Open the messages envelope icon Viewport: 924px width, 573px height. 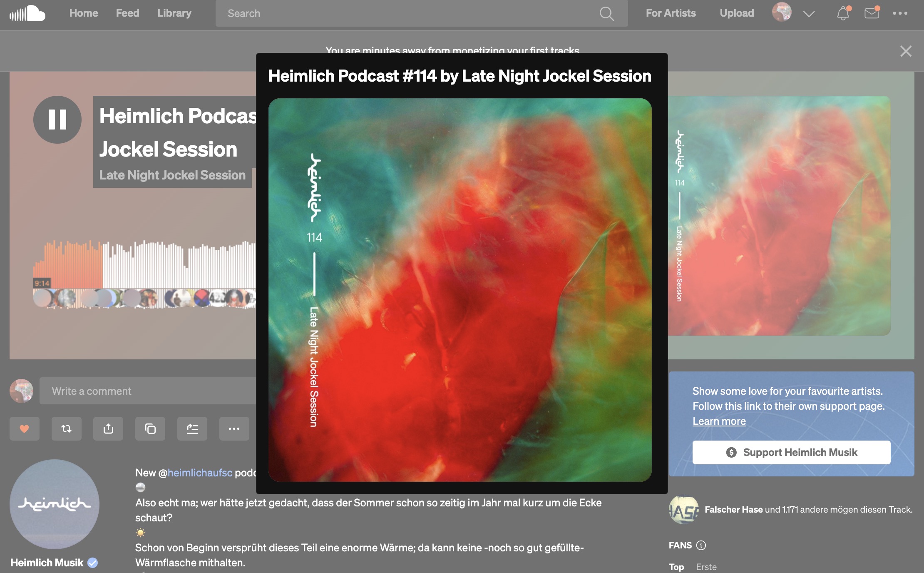872,13
